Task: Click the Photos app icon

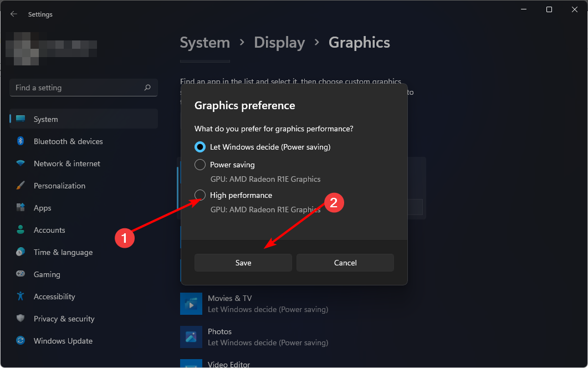Action: (x=191, y=337)
